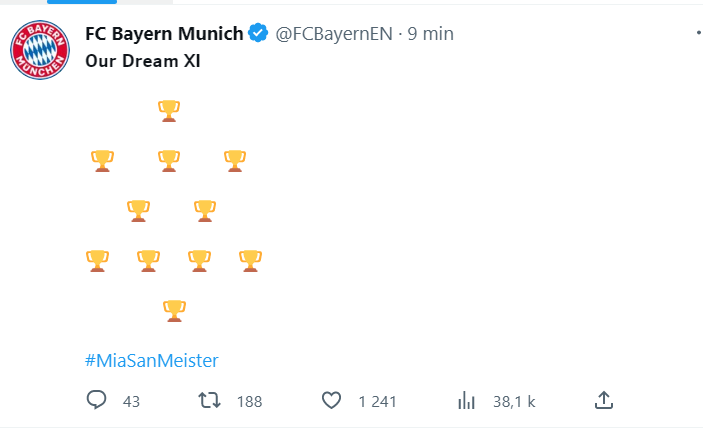Click the reply speech bubble icon

[x=97, y=401]
